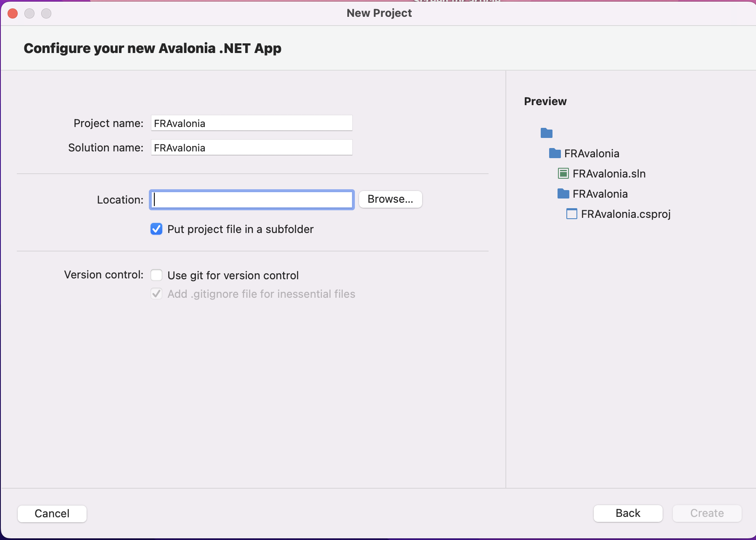Close the New Project window
Screen dimensions: 756x540
pyautogui.click(x=13, y=13)
